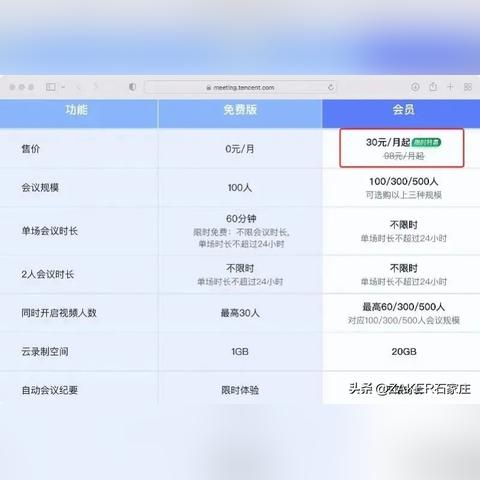
Task: Click the 最高60/300/500人 member video limit
Action: pos(404,307)
